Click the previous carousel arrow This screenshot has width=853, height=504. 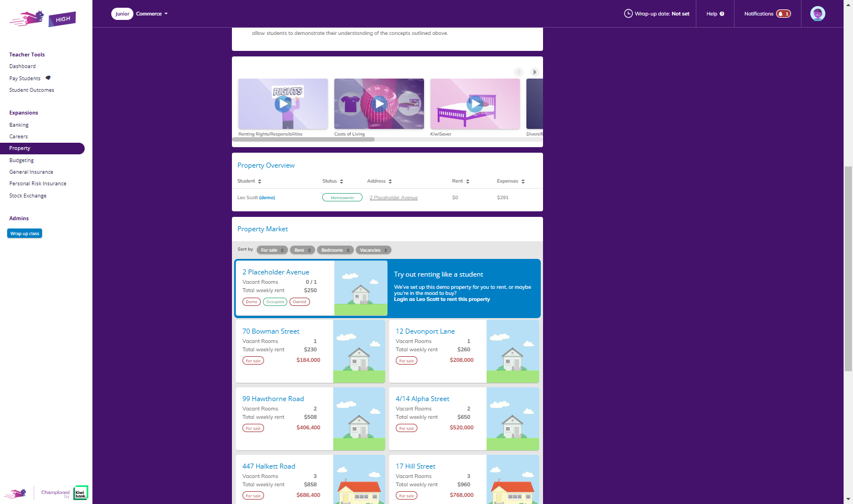519,72
